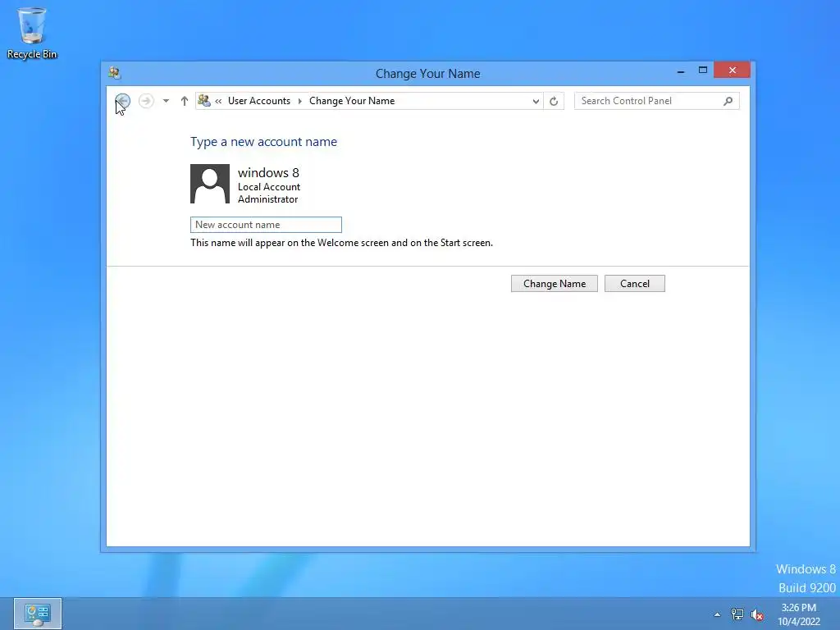This screenshot has width=840, height=630.
Task: Click the Control Panel taskbar button
Action: tap(38, 614)
